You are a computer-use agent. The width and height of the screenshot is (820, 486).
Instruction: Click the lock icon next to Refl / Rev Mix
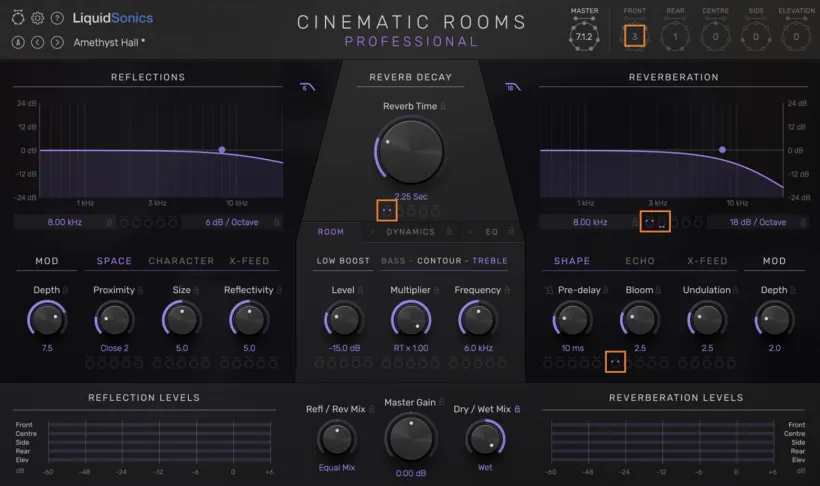[371, 409]
